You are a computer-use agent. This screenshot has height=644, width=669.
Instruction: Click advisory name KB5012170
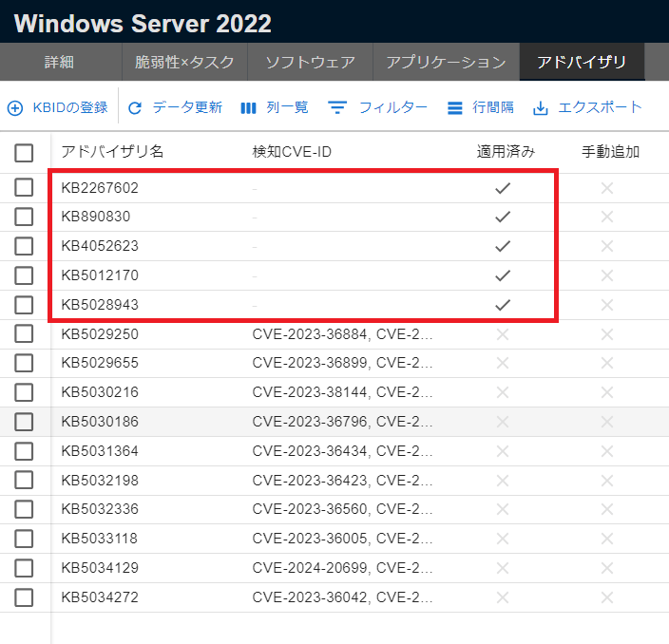click(x=100, y=275)
